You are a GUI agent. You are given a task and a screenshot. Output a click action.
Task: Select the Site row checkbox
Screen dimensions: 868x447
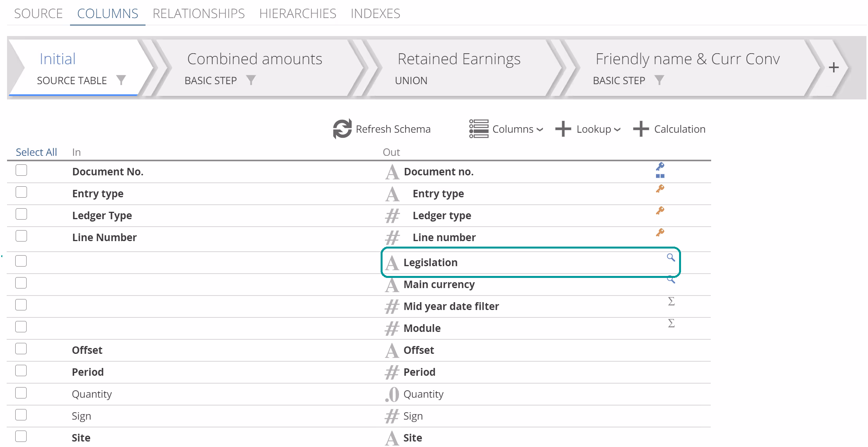(x=21, y=436)
